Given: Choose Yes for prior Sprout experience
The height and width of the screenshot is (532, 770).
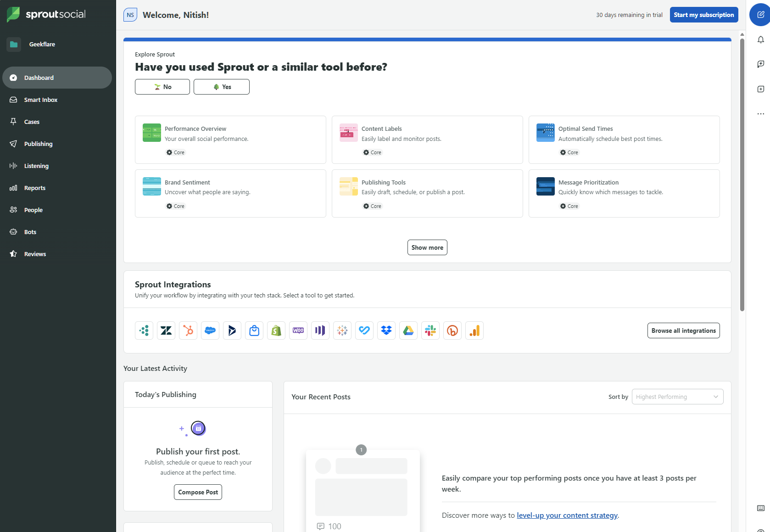Looking at the screenshot, I should coord(222,87).
